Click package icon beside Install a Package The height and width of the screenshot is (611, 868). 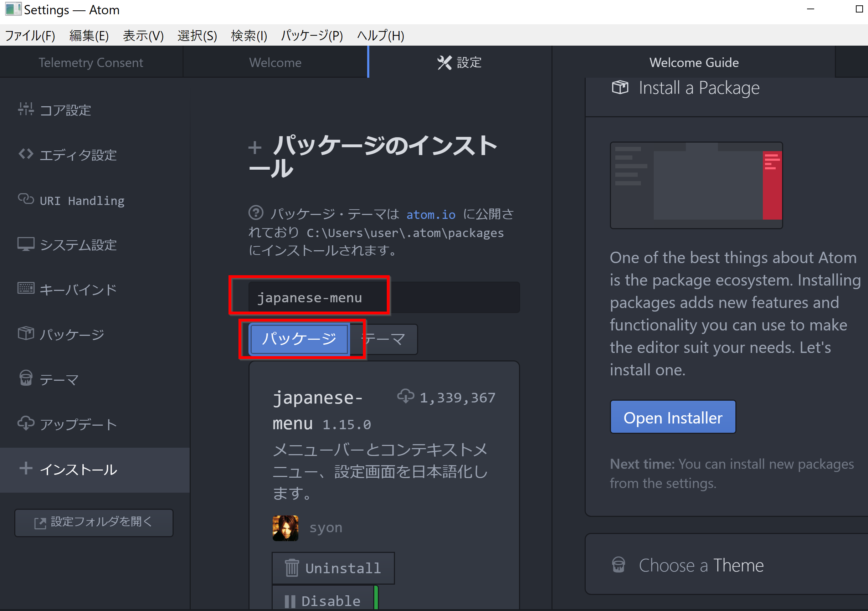point(620,87)
